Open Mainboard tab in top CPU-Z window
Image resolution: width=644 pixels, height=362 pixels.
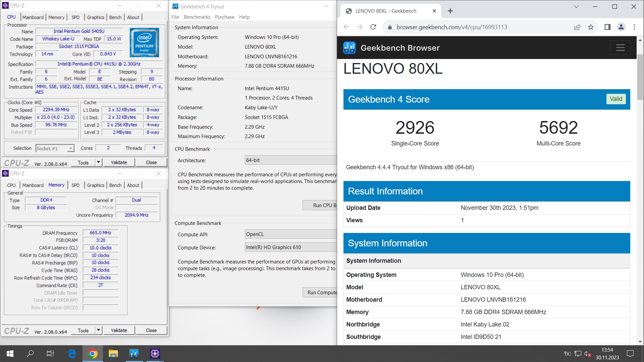point(33,17)
